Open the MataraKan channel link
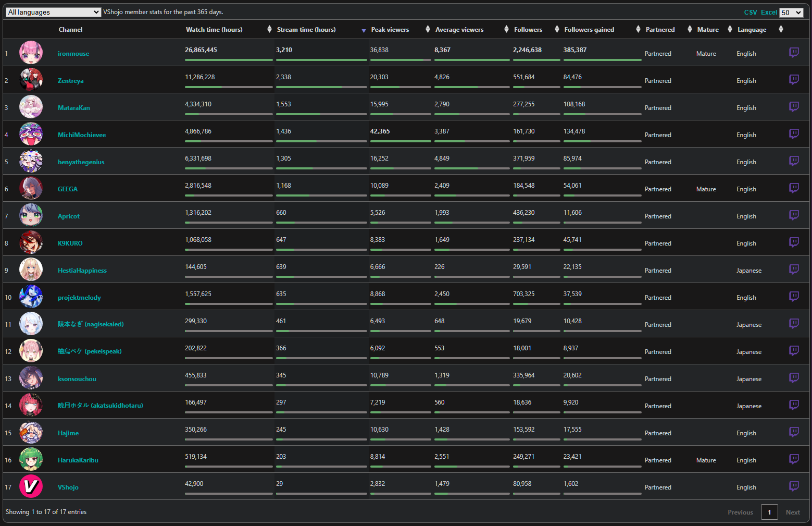Image resolution: width=812 pixels, height=526 pixels. coord(73,108)
